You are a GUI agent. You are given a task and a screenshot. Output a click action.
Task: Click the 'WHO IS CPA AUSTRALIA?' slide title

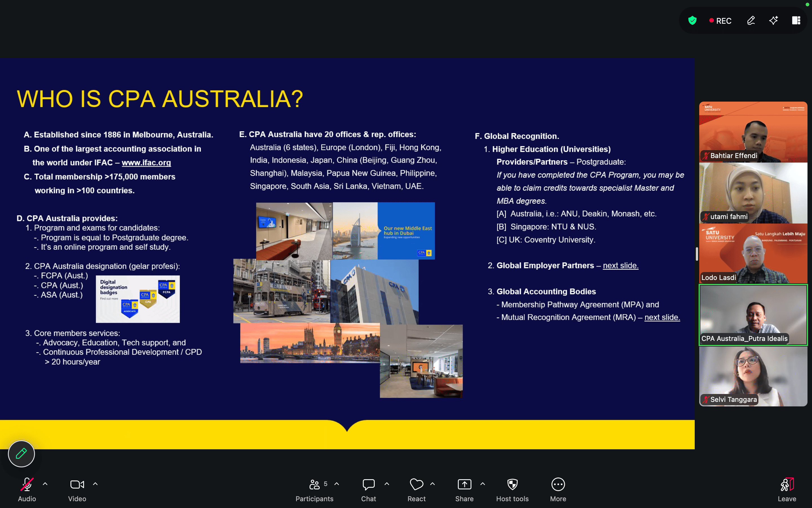tap(160, 99)
